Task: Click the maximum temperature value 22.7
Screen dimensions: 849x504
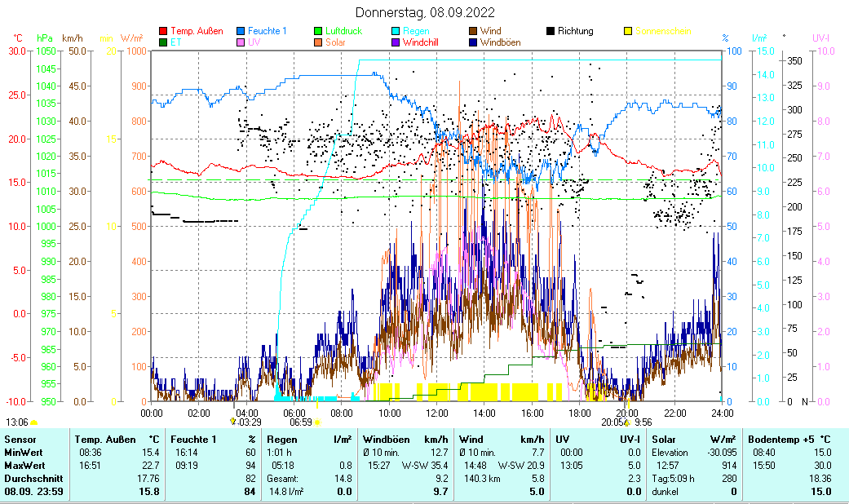Action: (x=150, y=466)
